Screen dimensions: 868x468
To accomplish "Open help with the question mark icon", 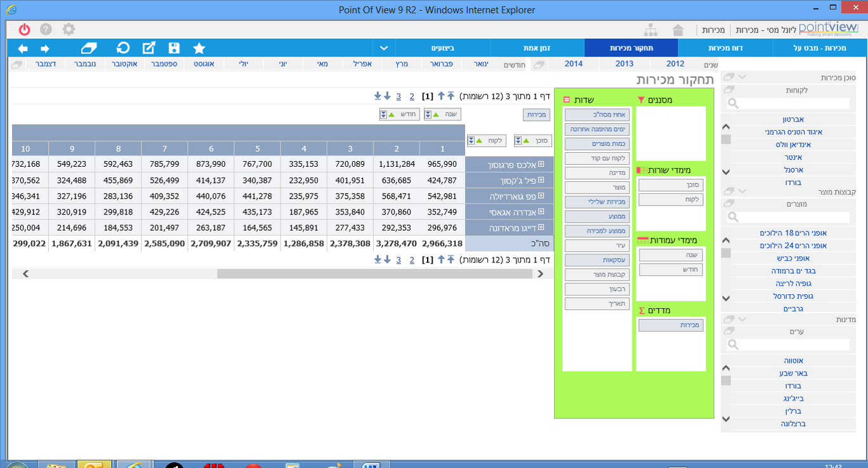I will pos(46,29).
